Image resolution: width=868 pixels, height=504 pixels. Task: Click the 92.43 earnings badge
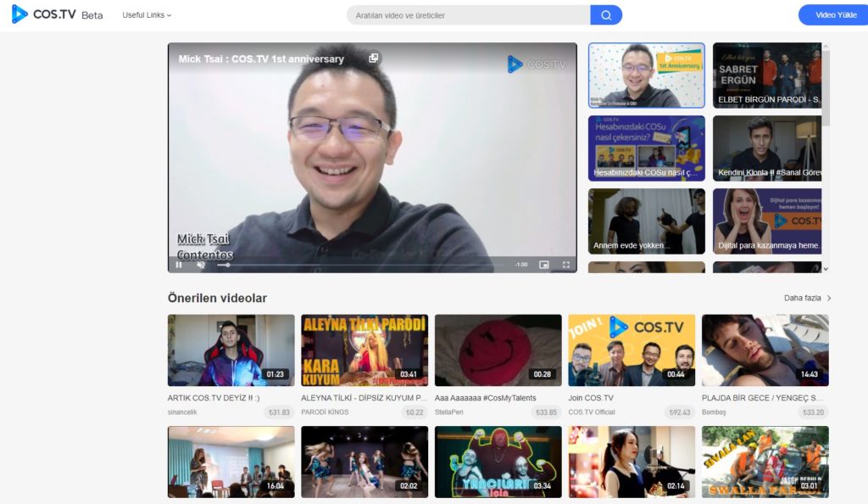pyautogui.click(x=680, y=412)
